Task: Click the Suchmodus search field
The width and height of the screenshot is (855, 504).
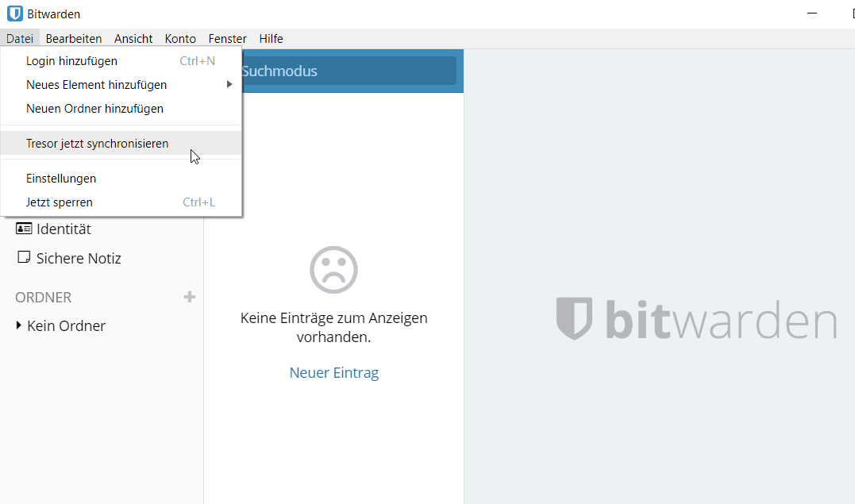Action: pos(349,71)
